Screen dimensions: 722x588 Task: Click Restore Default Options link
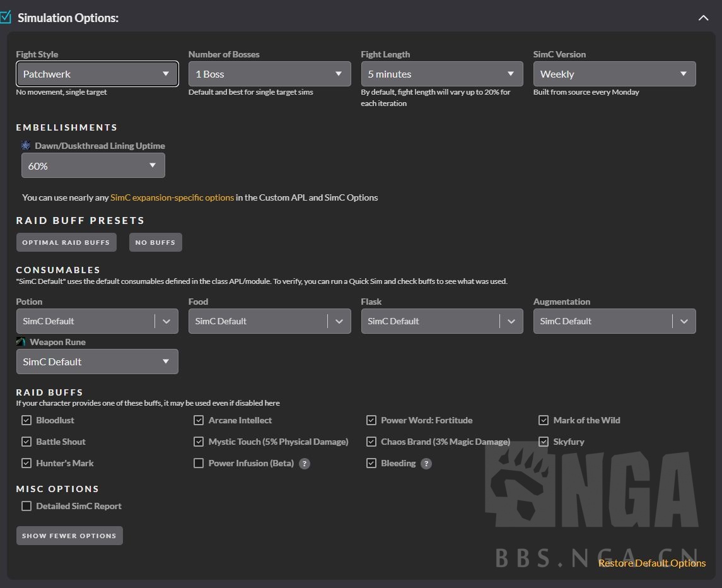(652, 563)
